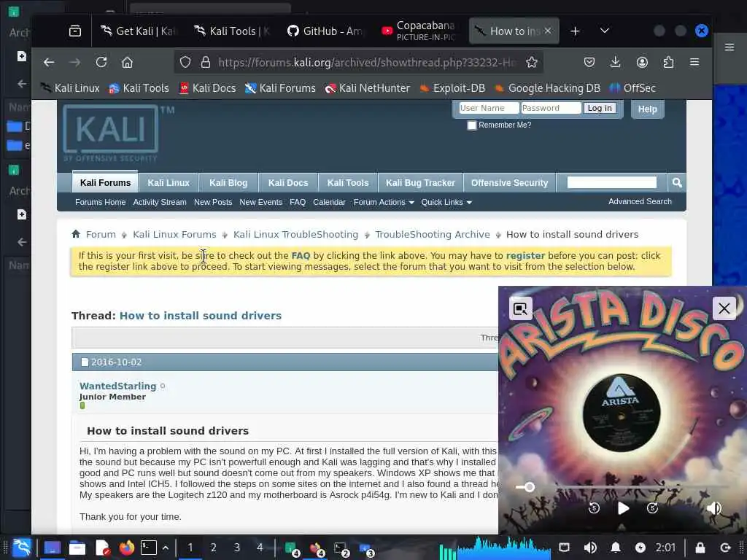
Task: Open the Quick Links dropdown
Action: [x=446, y=203]
